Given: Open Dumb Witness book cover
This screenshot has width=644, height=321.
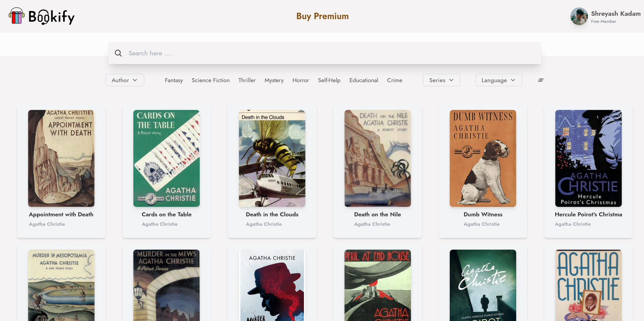Looking at the screenshot, I should pos(483,158).
